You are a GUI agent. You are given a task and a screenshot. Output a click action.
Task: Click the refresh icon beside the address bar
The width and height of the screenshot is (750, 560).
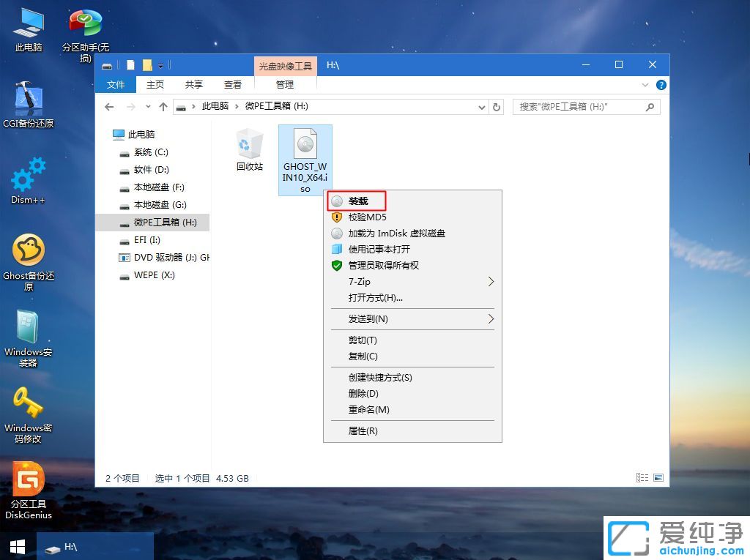tap(497, 106)
